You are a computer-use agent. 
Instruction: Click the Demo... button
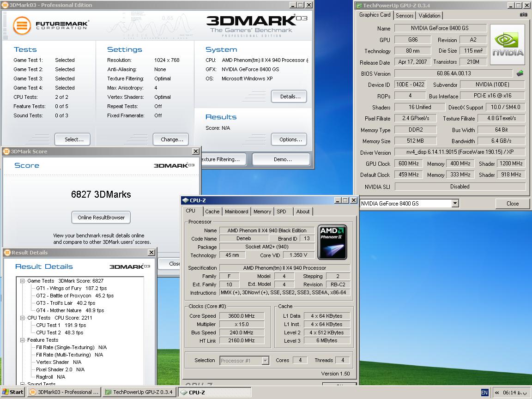tap(281, 159)
